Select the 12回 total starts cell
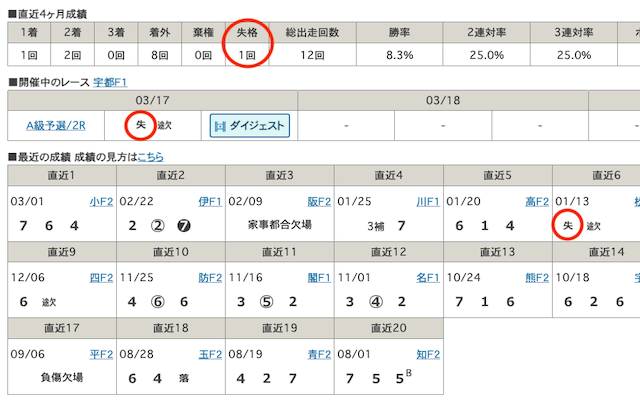Image resolution: width=640 pixels, height=400 pixels. (313, 54)
